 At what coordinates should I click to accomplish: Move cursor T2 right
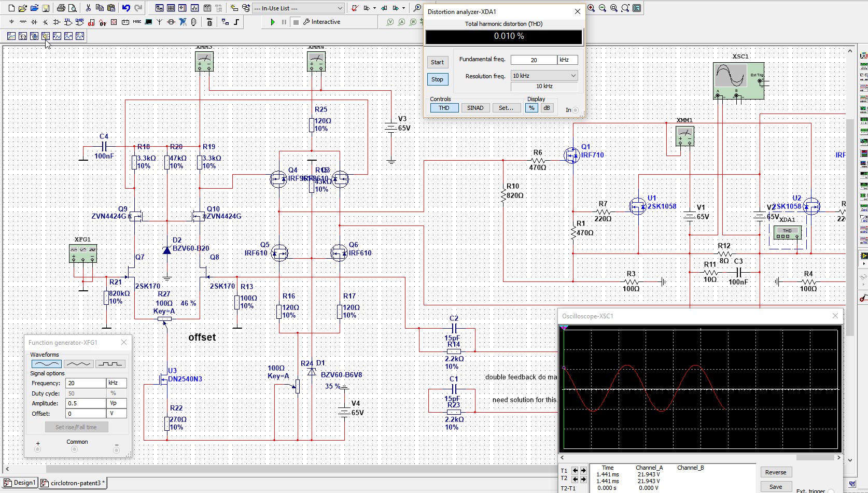point(583,478)
